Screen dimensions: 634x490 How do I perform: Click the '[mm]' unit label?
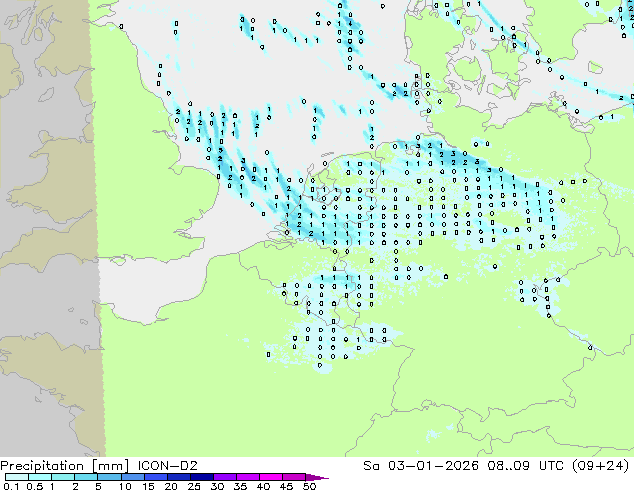pyautogui.click(x=110, y=466)
